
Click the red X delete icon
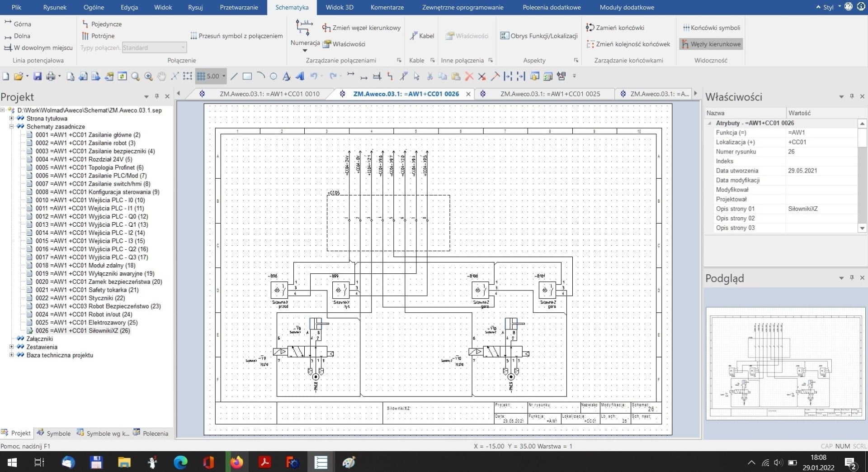click(x=469, y=76)
